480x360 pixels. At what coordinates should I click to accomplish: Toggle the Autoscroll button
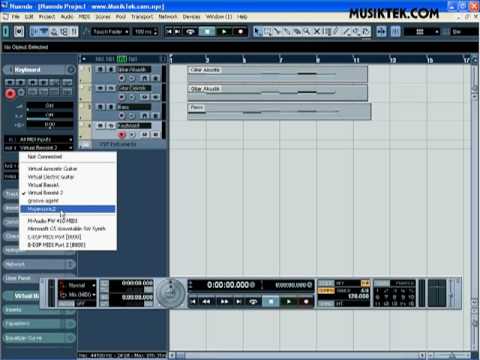(381, 32)
